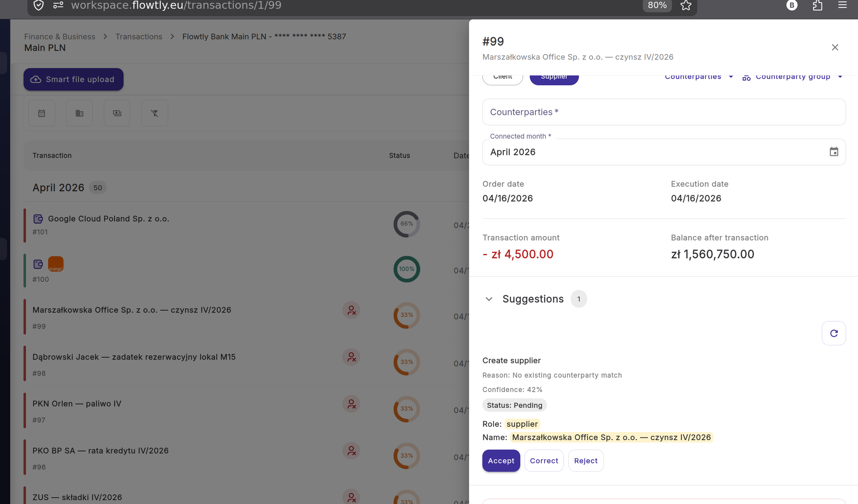Click missing-counterparty icon on PKO BP SA row

(x=351, y=451)
